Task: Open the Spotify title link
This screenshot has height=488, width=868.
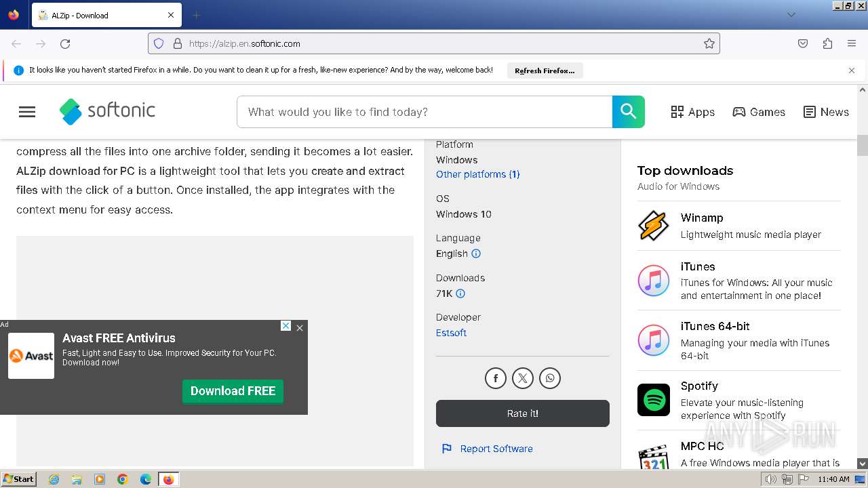Action: (699, 386)
